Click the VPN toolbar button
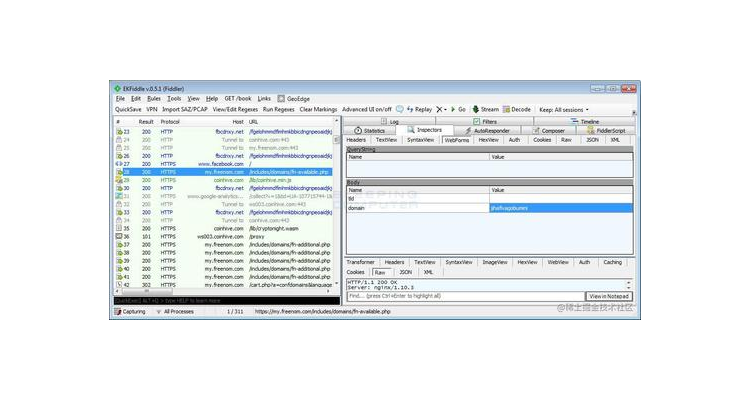This screenshot has height=400, width=750. [x=152, y=110]
